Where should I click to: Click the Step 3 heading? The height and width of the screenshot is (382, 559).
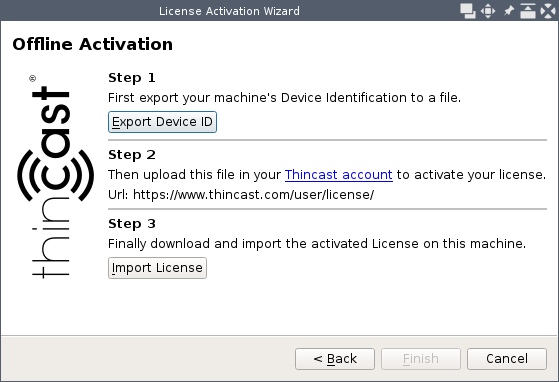pyautogui.click(x=132, y=224)
